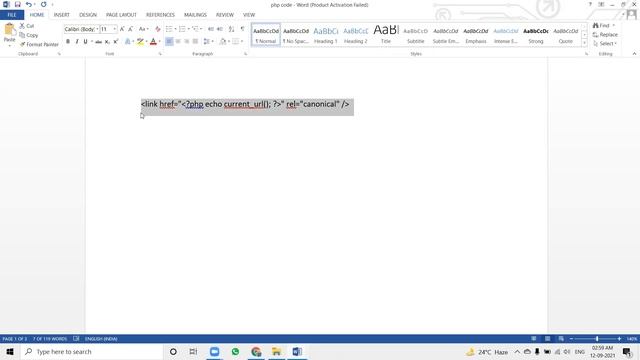Open proofing errors icon in status bar
The height and width of the screenshot is (360, 640).
pyautogui.click(x=76, y=339)
